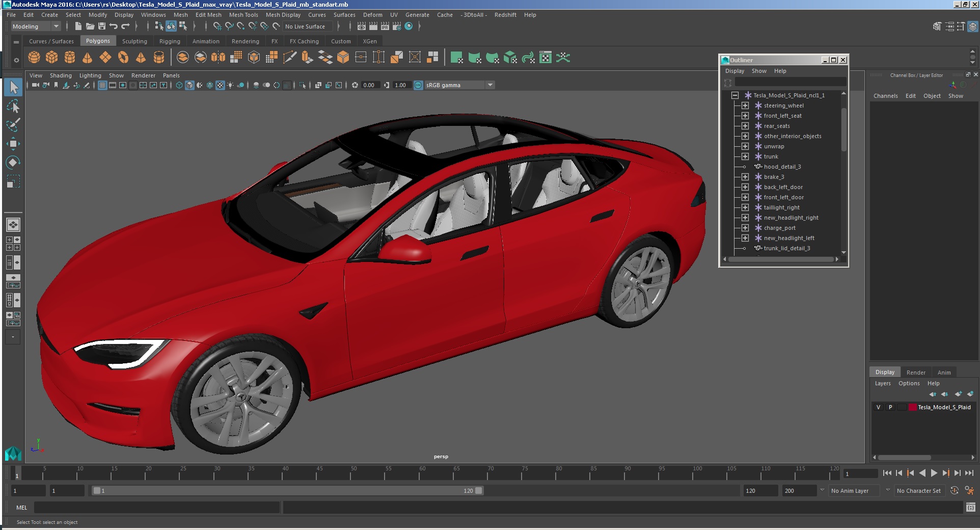
Task: Click the Maya logo icon bottom-left
Action: click(x=13, y=453)
